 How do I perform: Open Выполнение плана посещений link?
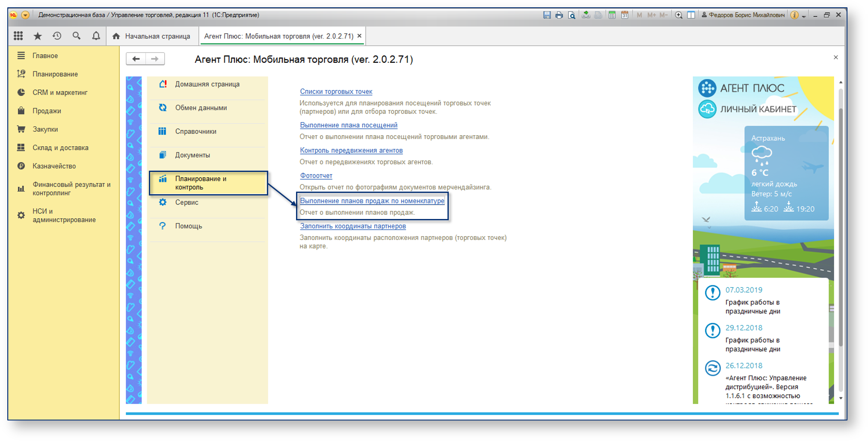(349, 125)
